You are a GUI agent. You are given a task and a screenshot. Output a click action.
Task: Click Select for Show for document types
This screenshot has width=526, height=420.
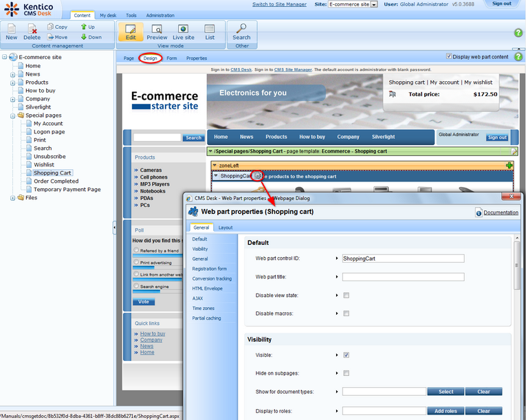pyautogui.click(x=446, y=392)
